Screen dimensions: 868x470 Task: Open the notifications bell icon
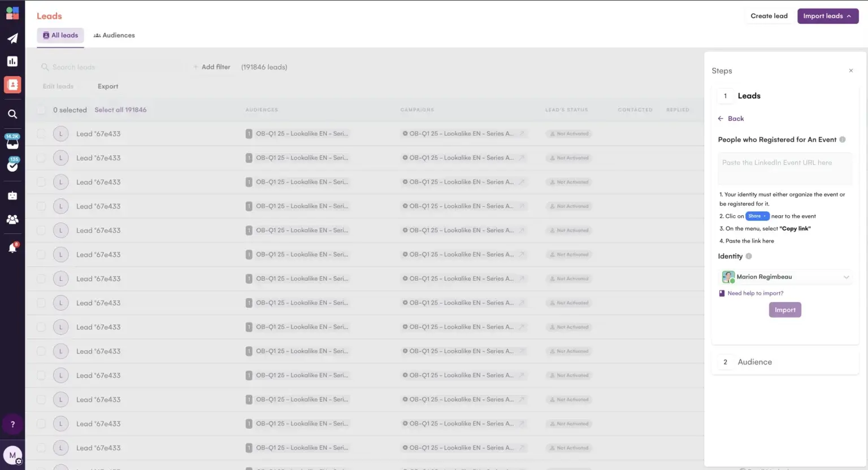pos(12,247)
